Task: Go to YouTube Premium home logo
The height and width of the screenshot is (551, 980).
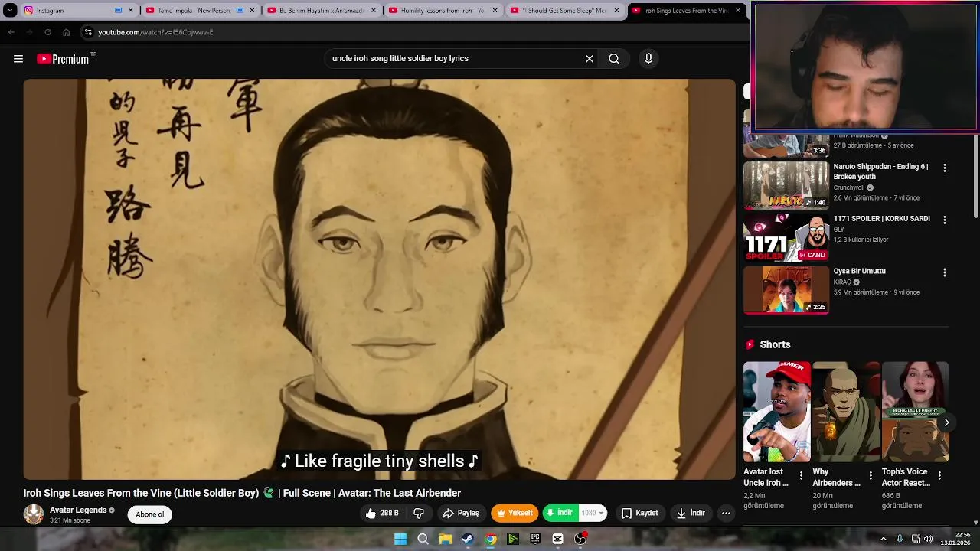Action: [63, 59]
